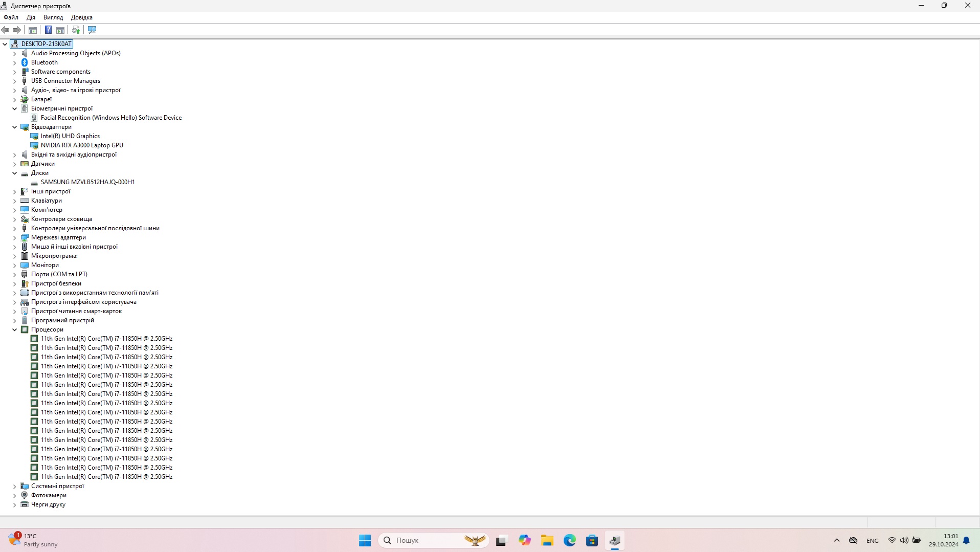
Task: Open the Вигляд menu
Action: [53, 17]
